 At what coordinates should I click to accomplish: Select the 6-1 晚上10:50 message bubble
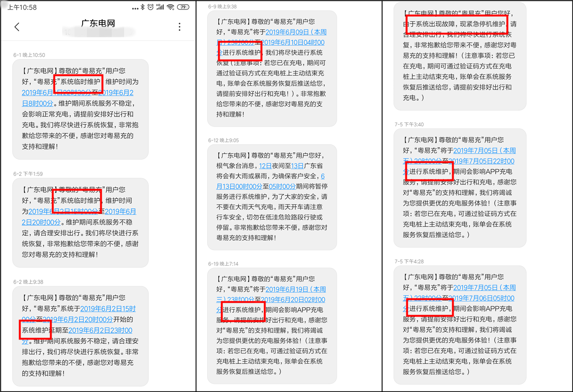click(80, 109)
